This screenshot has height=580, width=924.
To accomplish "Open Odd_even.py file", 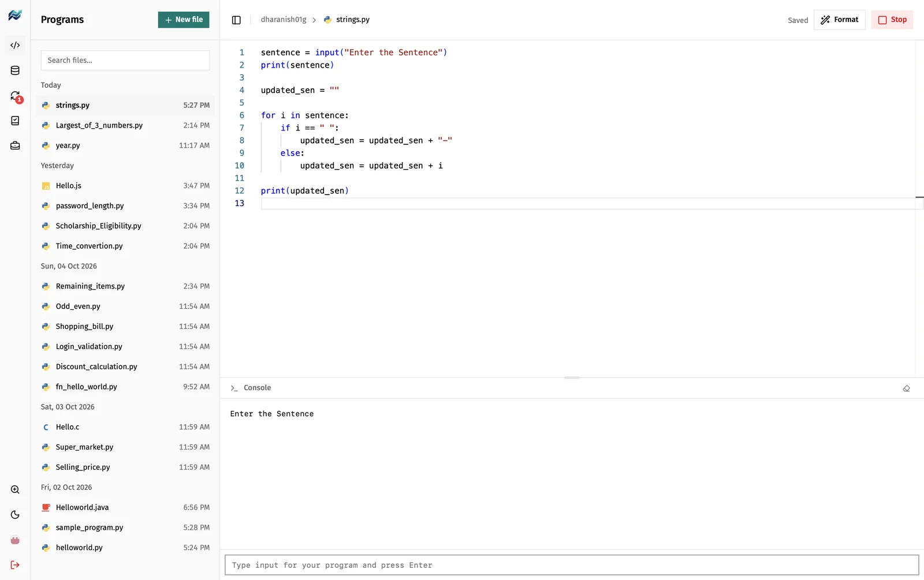I will point(125,306).
